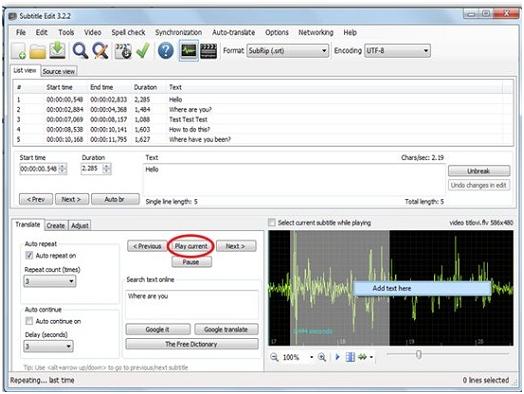
Task: Uncheck Auto repeat on
Action: point(29,256)
